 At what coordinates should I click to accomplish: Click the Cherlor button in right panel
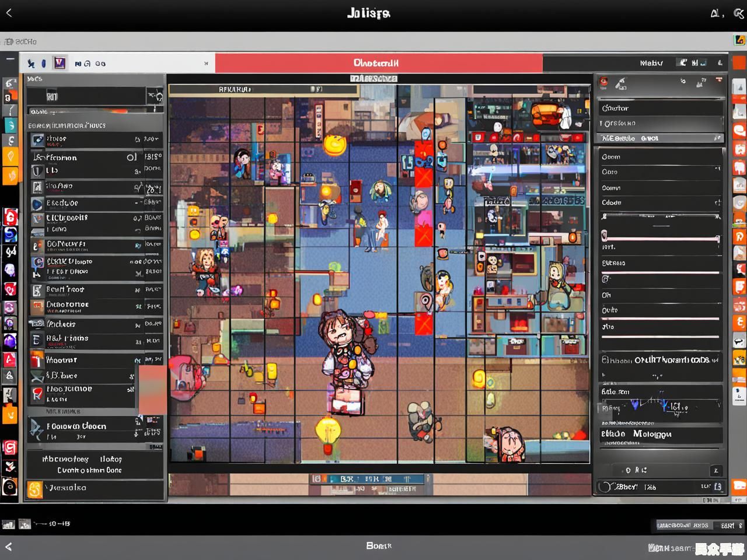pos(659,108)
